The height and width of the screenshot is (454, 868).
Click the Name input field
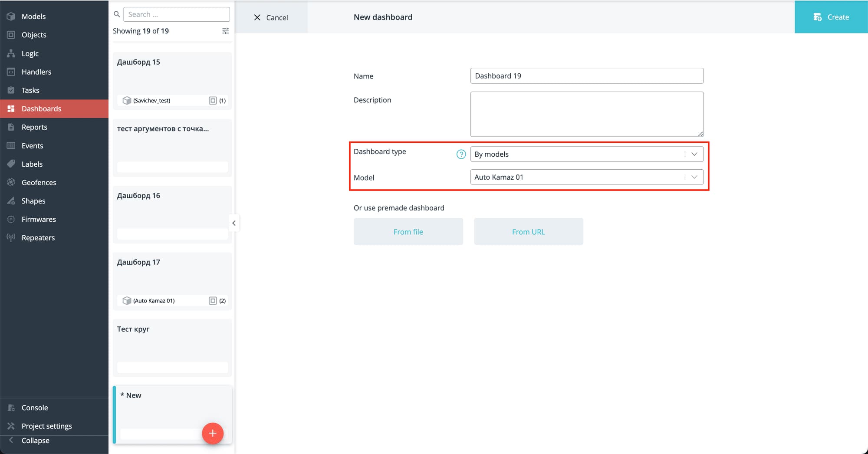(586, 76)
